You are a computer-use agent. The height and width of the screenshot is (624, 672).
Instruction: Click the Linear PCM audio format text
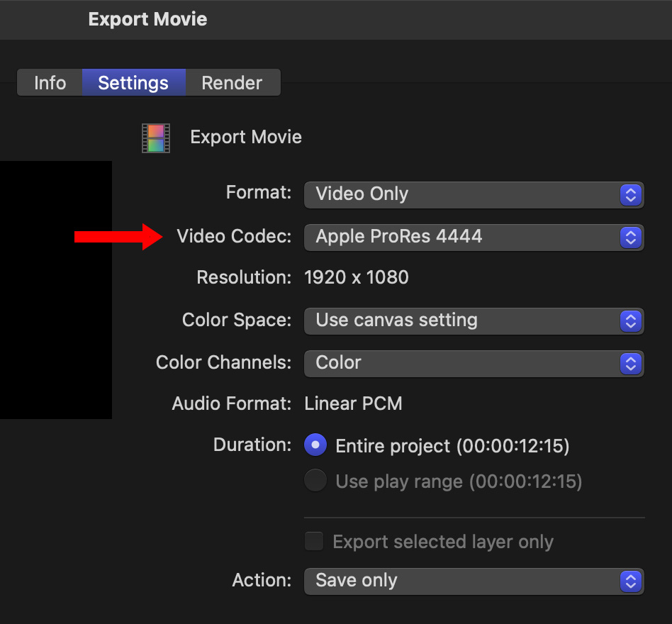tap(353, 404)
